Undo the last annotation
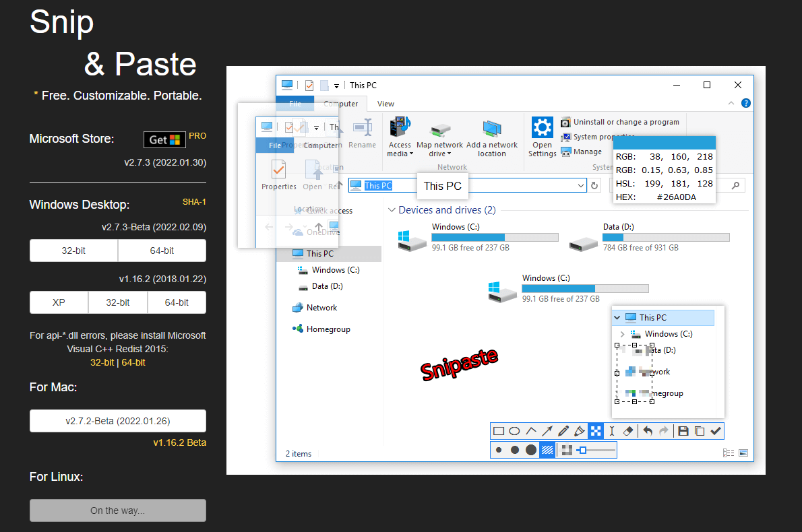802x532 pixels. coord(648,431)
